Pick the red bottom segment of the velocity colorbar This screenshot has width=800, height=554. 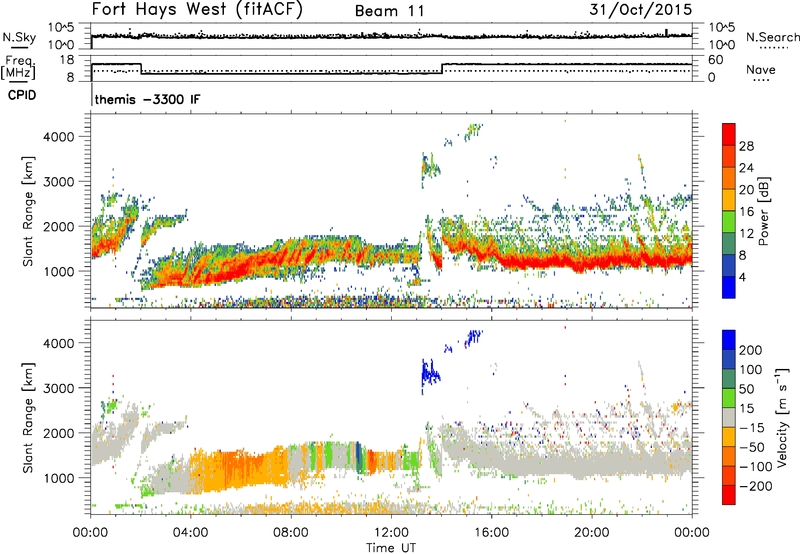(x=729, y=495)
